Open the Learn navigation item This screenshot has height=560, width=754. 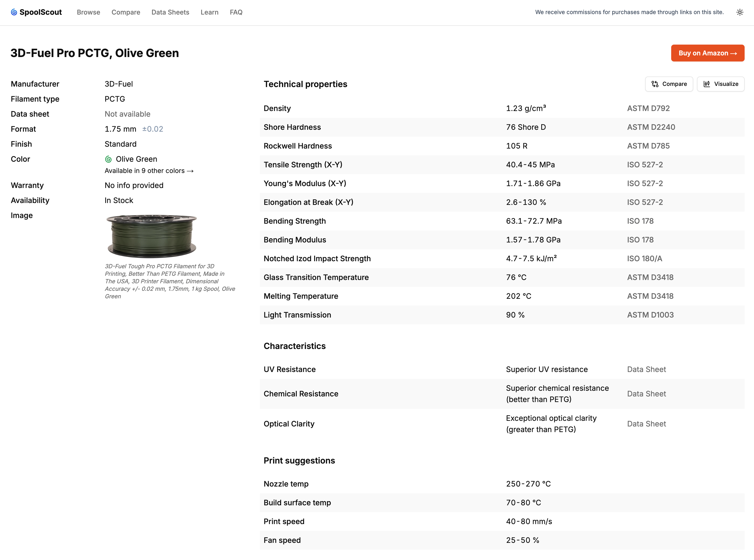coord(209,12)
